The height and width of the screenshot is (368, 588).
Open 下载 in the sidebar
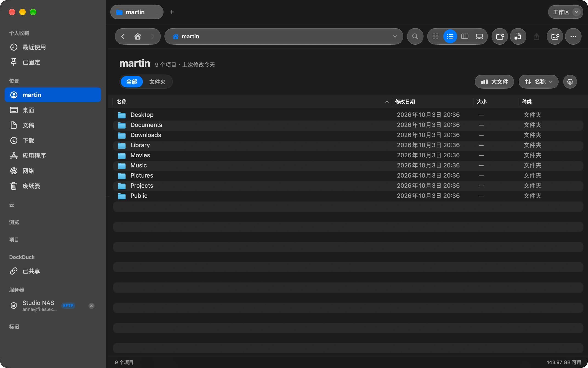point(53,141)
